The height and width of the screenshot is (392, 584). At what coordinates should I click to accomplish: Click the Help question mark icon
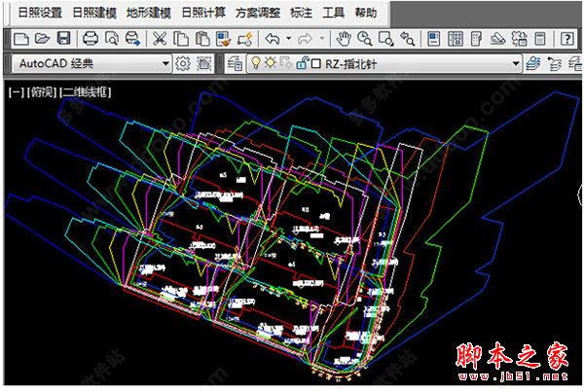click(x=566, y=39)
